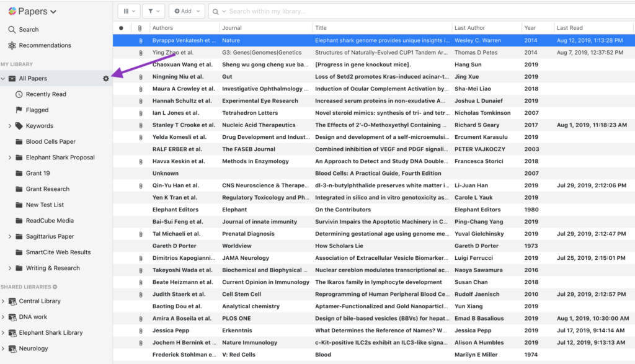635x364 pixels.
Task: Open the filter dropdown
Action: 153,11
